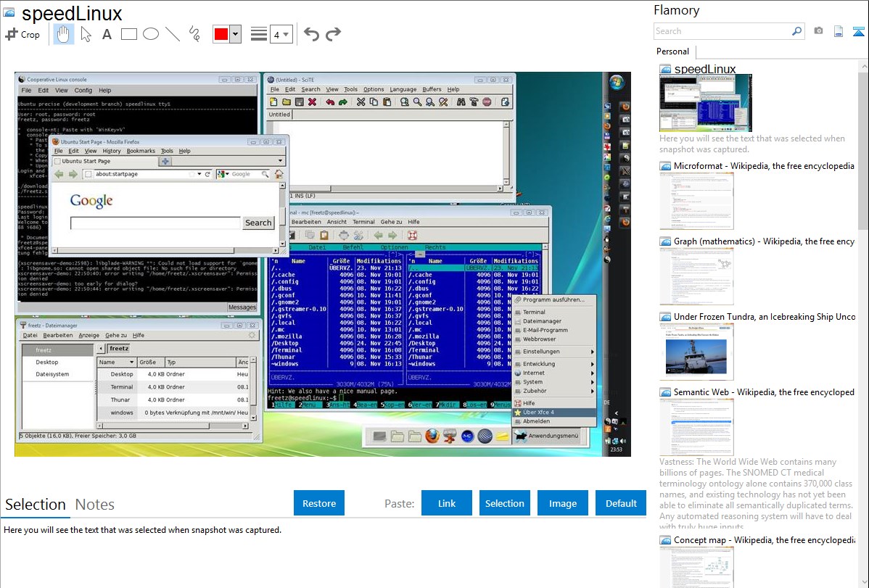Click the magnifier search icon

(796, 31)
